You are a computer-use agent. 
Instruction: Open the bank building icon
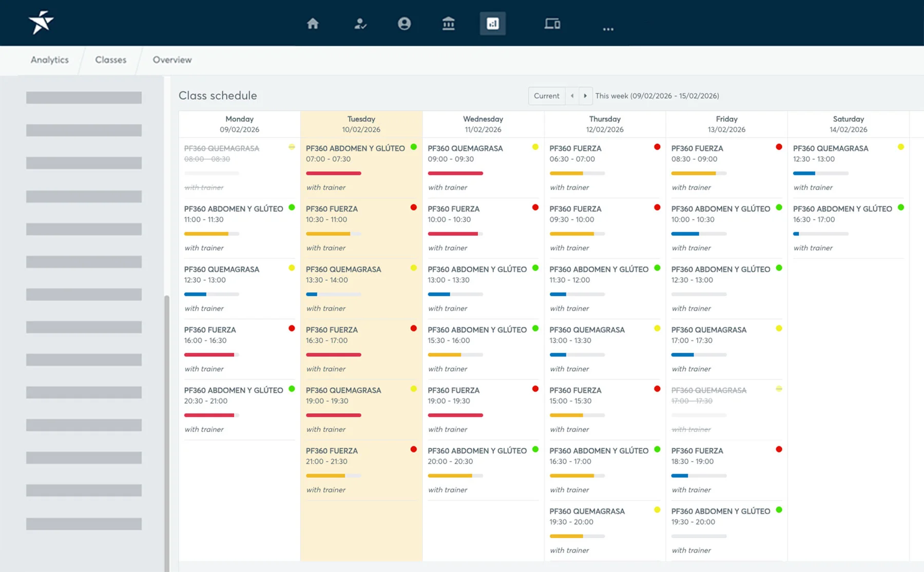pyautogui.click(x=449, y=24)
